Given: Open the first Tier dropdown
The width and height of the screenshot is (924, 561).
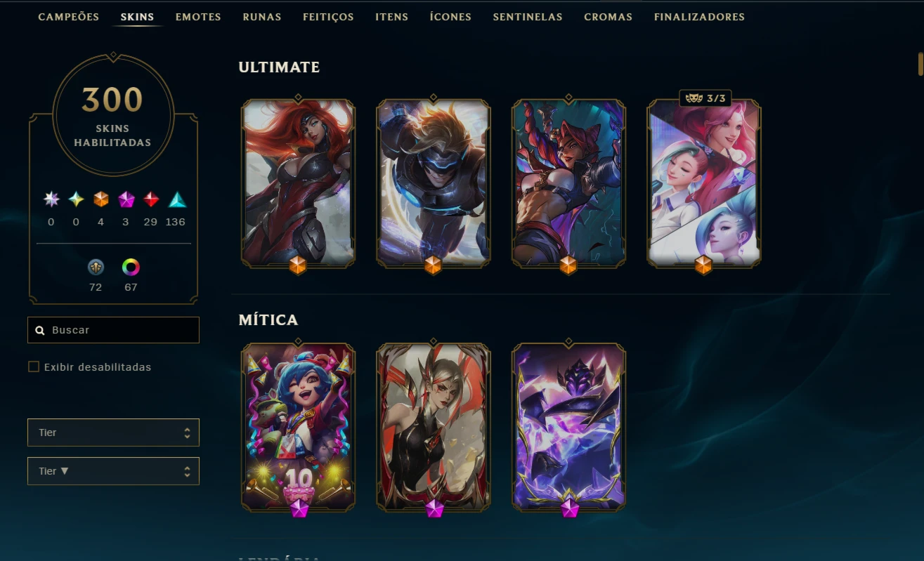Looking at the screenshot, I should (113, 433).
